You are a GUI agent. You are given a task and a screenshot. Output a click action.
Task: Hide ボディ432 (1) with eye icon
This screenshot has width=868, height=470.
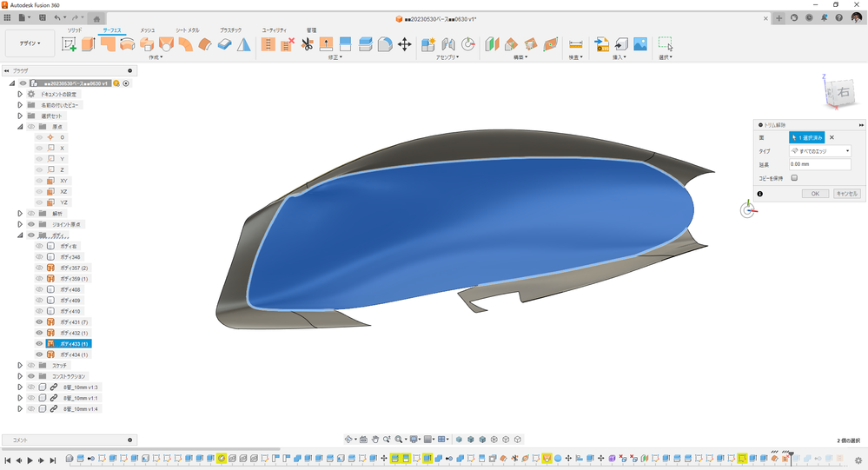coord(39,333)
